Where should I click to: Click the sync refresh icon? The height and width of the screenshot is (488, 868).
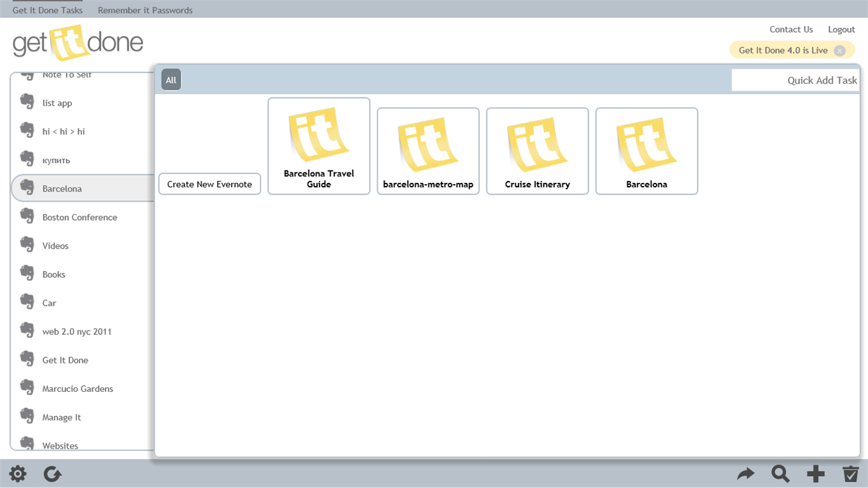52,473
